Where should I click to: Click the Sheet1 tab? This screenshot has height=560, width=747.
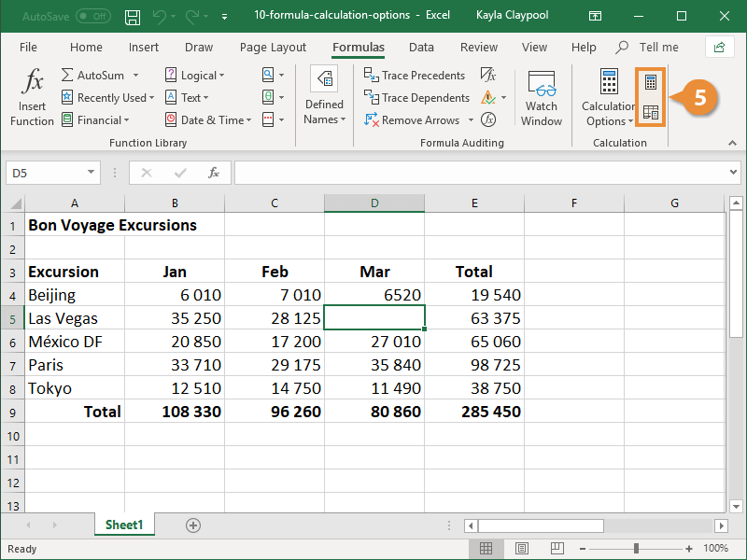pyautogui.click(x=124, y=525)
